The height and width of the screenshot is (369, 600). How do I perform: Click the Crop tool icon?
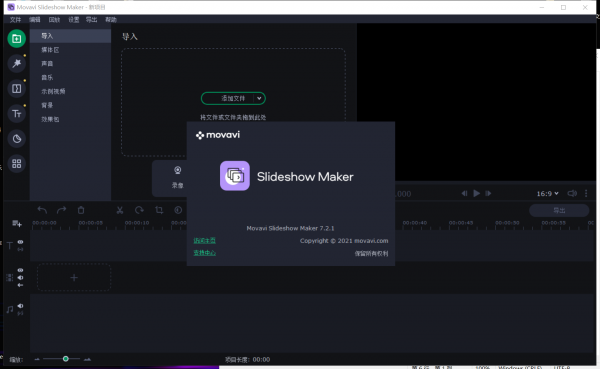[159, 210]
